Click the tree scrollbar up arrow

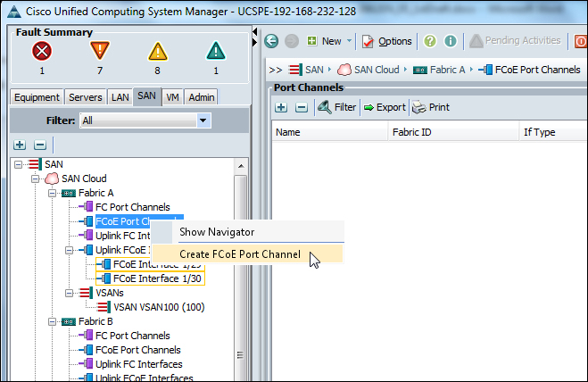[241, 166]
